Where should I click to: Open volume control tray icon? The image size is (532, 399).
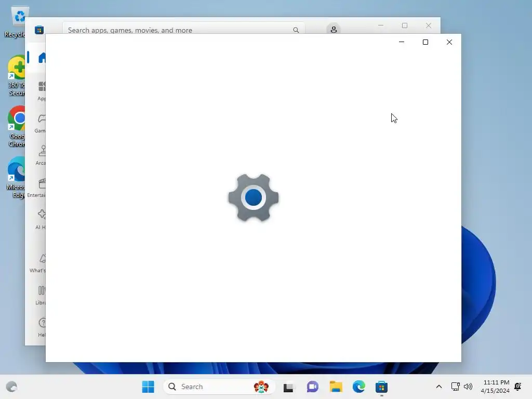pos(468,387)
